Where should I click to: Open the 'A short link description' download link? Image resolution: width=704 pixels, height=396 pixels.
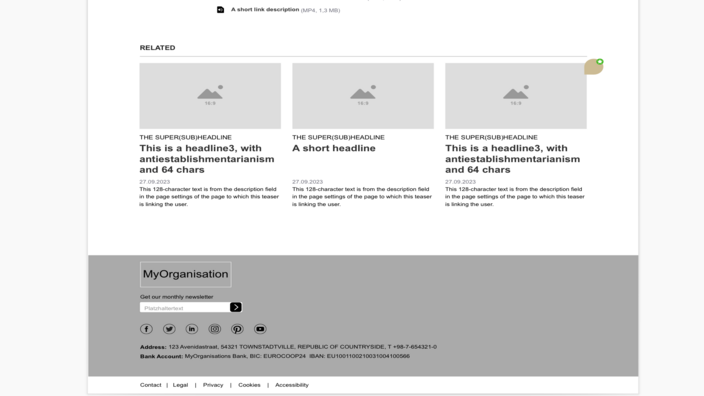(265, 9)
